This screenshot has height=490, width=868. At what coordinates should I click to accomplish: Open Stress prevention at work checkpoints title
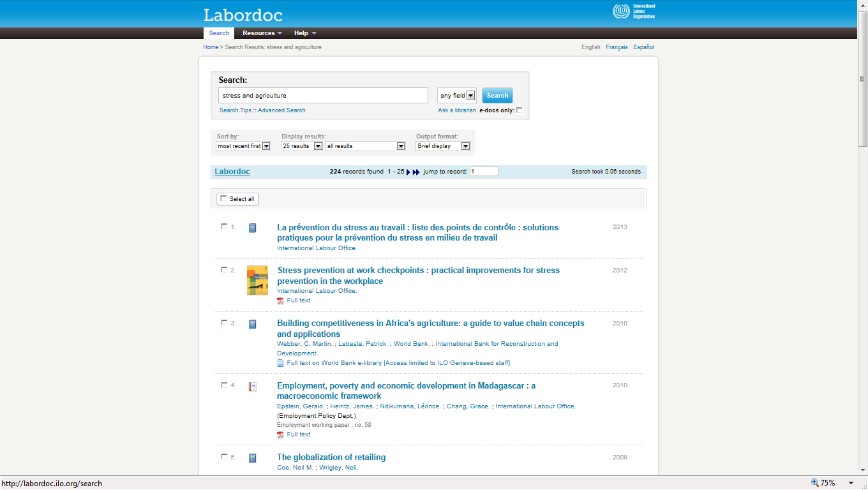pyautogui.click(x=419, y=276)
